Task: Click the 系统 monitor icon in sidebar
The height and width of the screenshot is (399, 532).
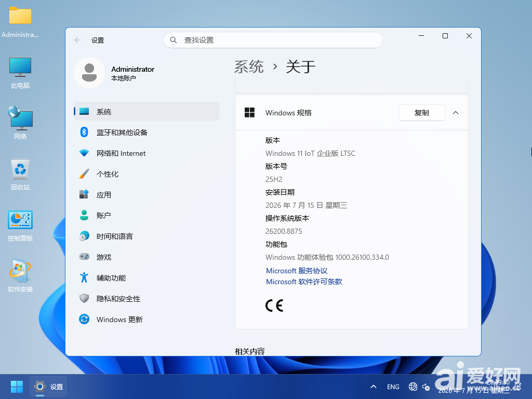Action: coord(84,111)
